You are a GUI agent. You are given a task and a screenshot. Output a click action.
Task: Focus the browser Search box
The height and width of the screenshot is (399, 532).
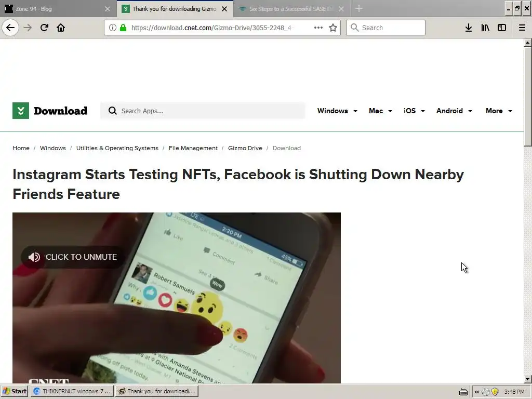click(x=385, y=28)
